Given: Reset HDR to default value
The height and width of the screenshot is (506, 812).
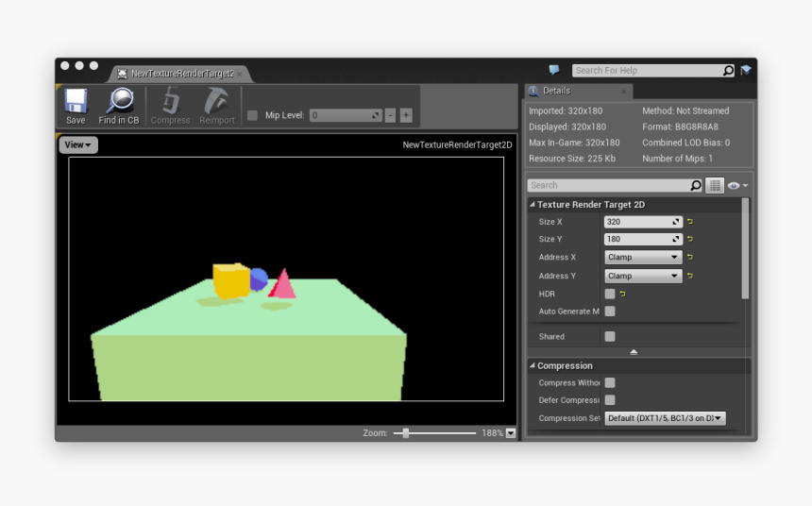Looking at the screenshot, I should pos(622,294).
